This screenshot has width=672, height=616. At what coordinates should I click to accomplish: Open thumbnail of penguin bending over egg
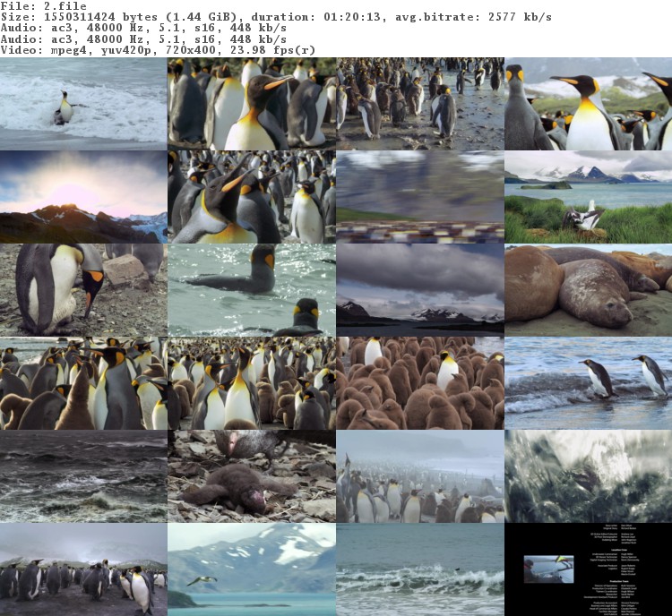[x=83, y=290]
